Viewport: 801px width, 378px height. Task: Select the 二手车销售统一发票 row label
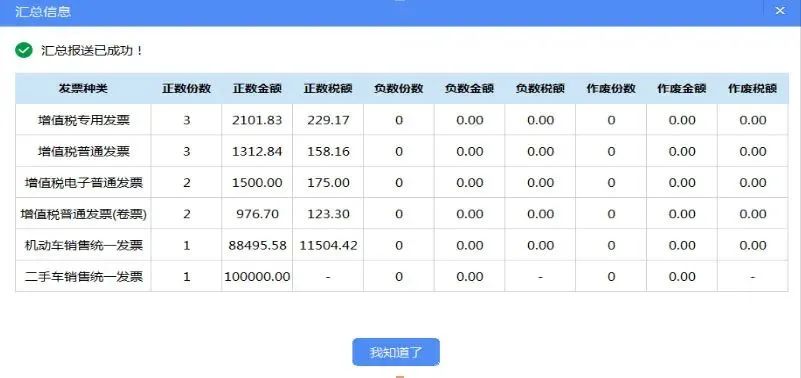pyautogui.click(x=84, y=277)
